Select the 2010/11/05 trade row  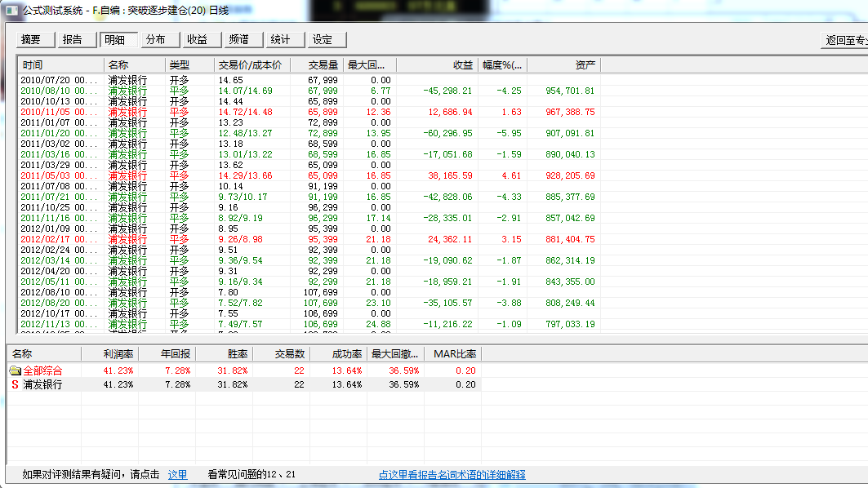309,112
